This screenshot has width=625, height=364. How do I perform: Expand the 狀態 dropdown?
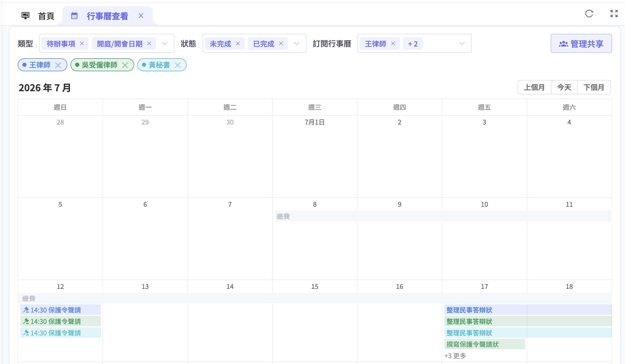[297, 43]
